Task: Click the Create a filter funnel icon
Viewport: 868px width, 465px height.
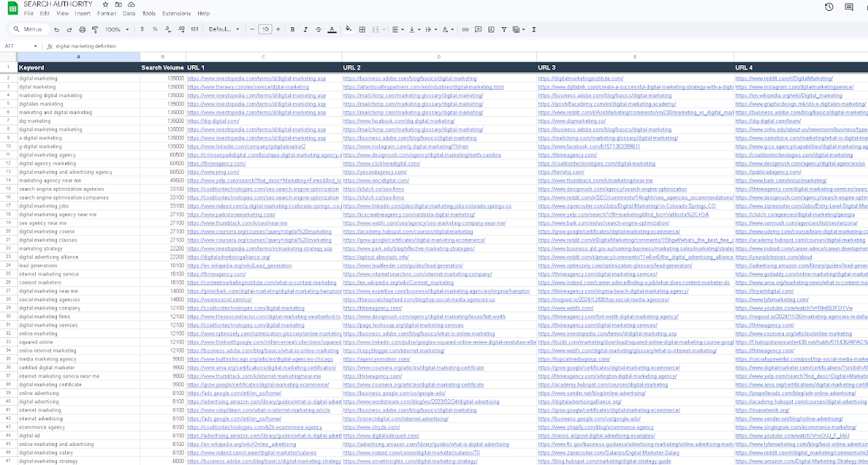Action: coord(504,29)
